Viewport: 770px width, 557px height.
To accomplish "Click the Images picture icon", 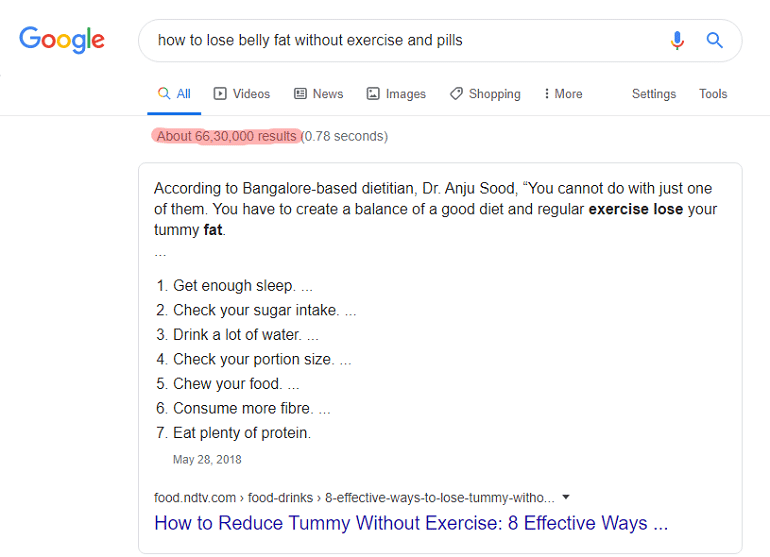I will [373, 93].
